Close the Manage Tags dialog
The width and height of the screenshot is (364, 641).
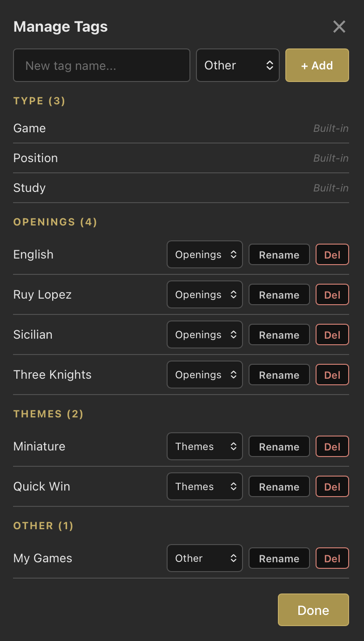[x=339, y=27]
